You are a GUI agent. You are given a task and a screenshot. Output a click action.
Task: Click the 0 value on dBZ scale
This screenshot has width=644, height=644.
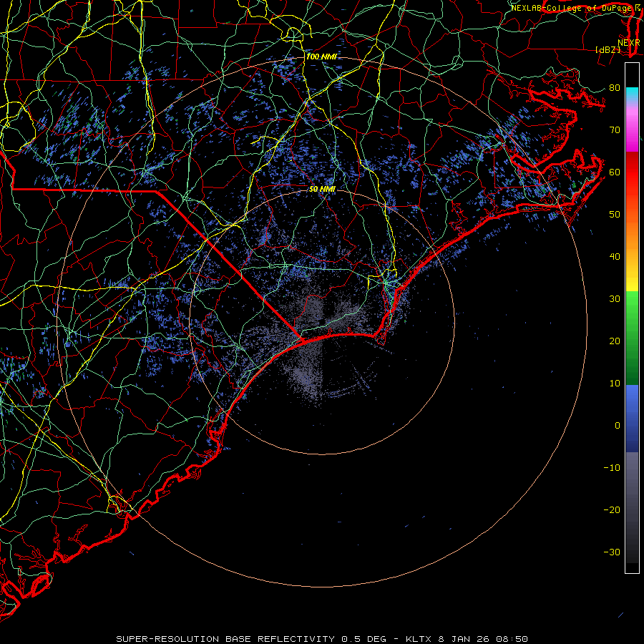click(x=618, y=426)
